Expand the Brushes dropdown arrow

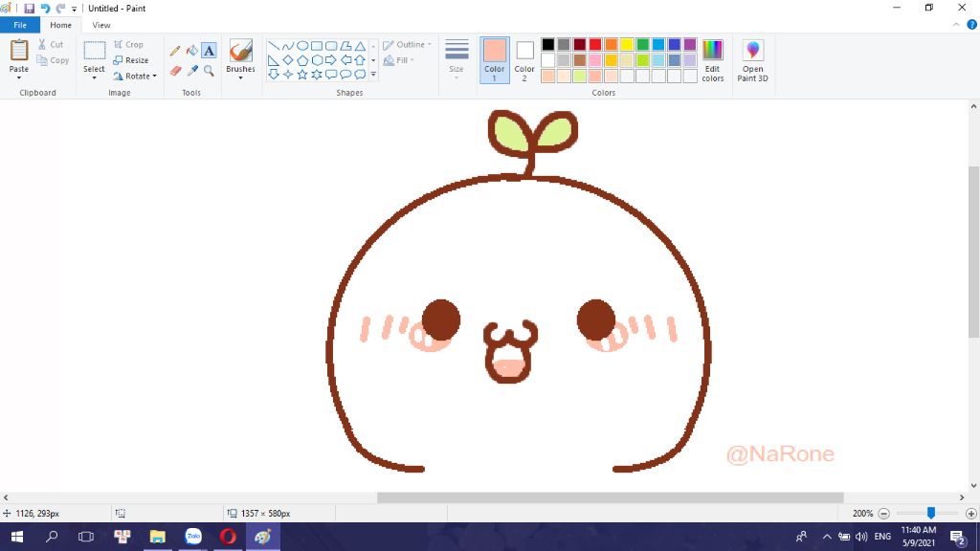[240, 78]
